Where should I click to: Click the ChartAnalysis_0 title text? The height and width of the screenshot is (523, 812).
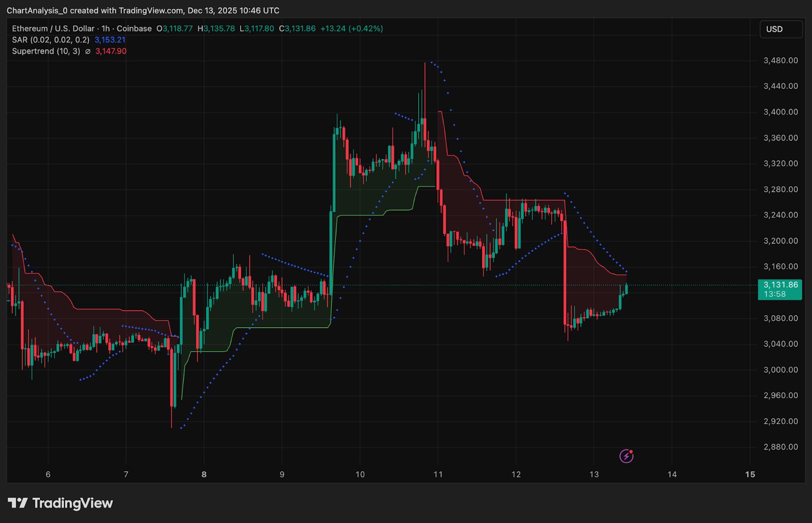pyautogui.click(x=39, y=10)
